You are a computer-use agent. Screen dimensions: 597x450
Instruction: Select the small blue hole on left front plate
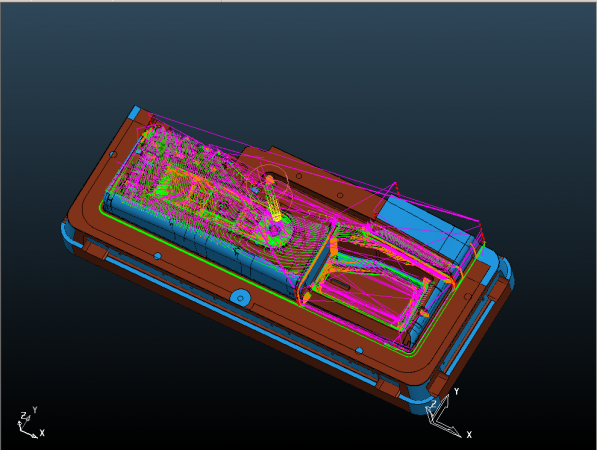click(x=157, y=256)
